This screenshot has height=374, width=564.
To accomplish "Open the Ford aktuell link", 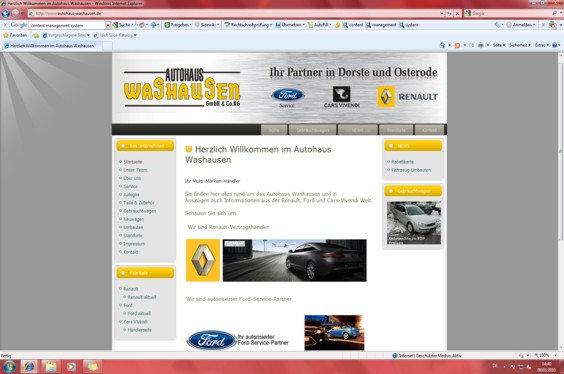I will (x=139, y=314).
